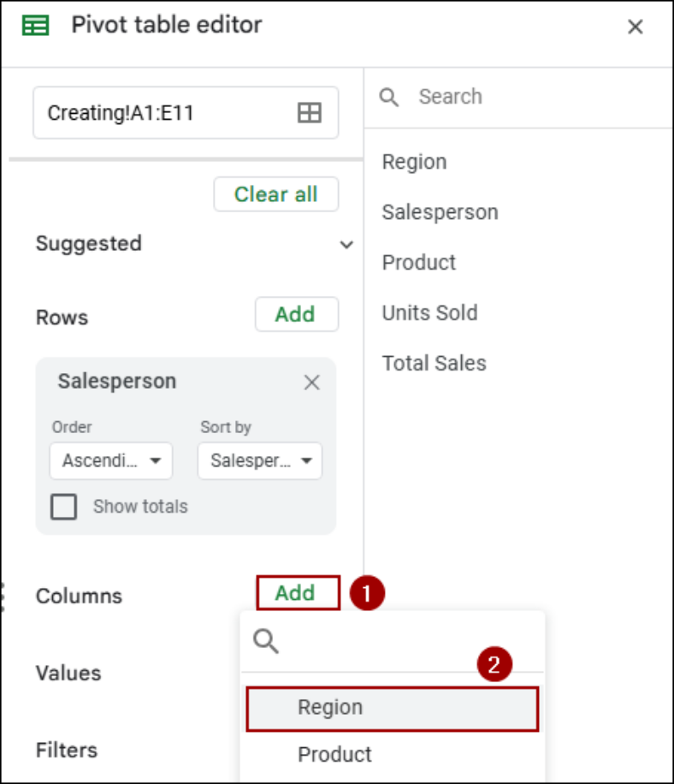This screenshot has width=674, height=784.
Task: Click the Creating!A1:E11 data range field
Action: (186, 112)
